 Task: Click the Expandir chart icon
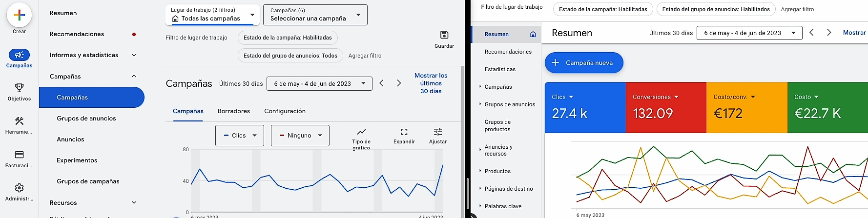pos(404,132)
